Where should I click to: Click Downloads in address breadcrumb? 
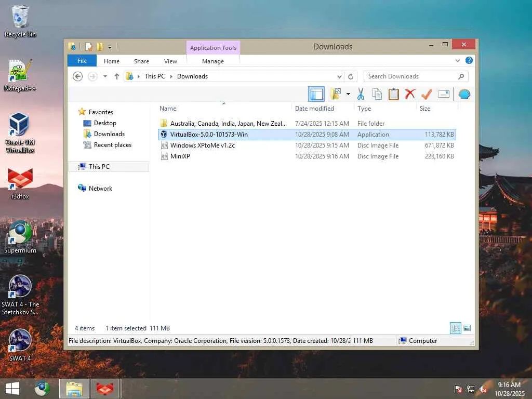pyautogui.click(x=192, y=76)
